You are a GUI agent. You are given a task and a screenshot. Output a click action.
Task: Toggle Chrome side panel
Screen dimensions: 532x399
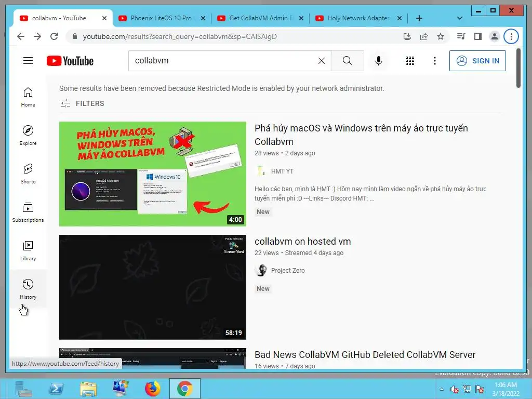478,36
